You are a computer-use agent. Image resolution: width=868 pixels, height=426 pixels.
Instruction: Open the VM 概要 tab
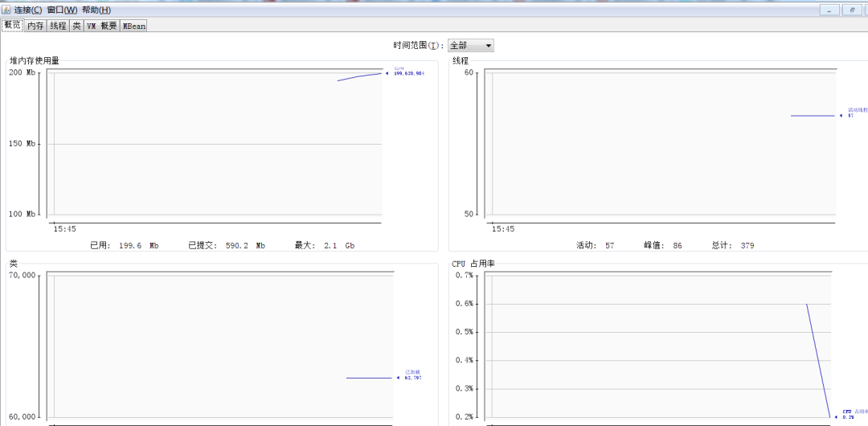[x=102, y=26]
